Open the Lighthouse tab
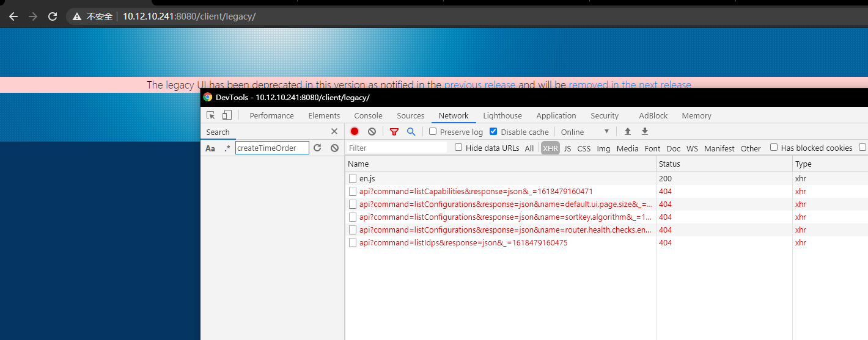The height and width of the screenshot is (340, 868). point(502,115)
